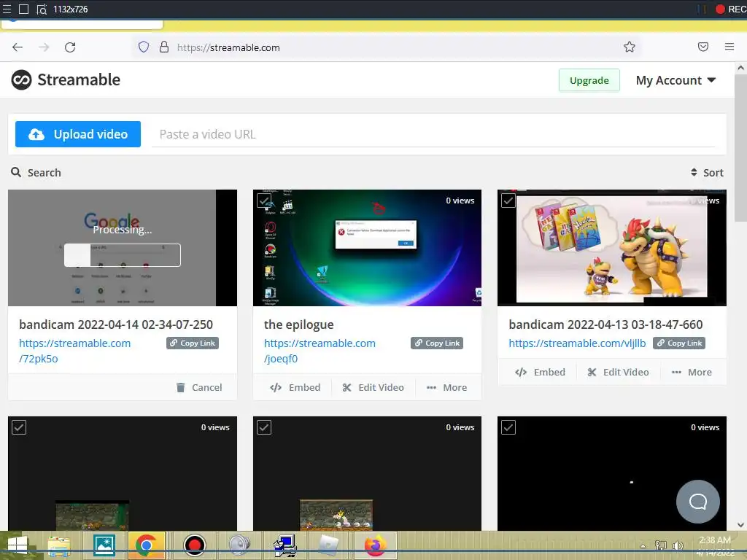Screen dimensions: 747x560
Task: Go back with the browser back arrow
Action: tap(18, 47)
